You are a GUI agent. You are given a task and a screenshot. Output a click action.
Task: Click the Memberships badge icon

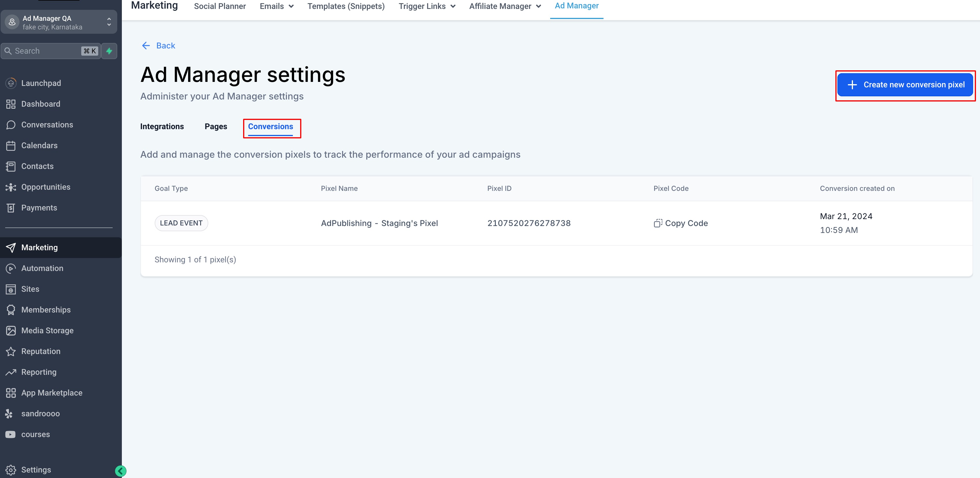point(11,310)
